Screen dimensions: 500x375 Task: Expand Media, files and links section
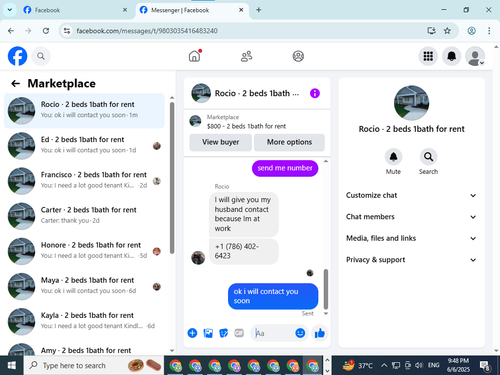click(x=411, y=238)
